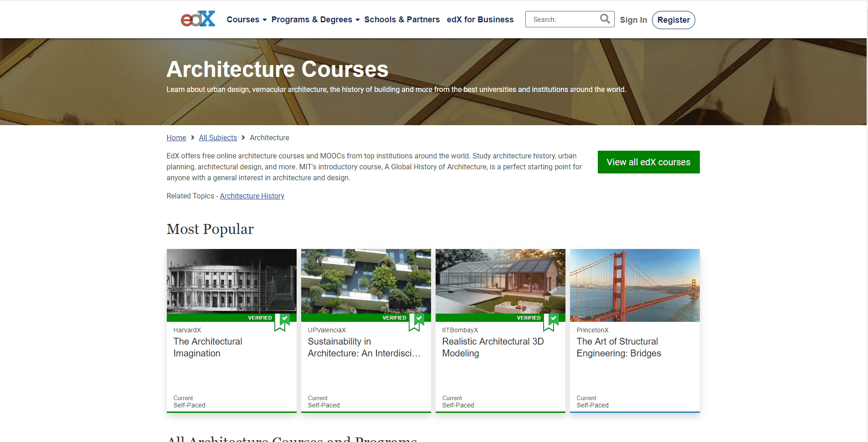Open the Architecture History related topic
The height and width of the screenshot is (442, 868).
pyautogui.click(x=252, y=196)
